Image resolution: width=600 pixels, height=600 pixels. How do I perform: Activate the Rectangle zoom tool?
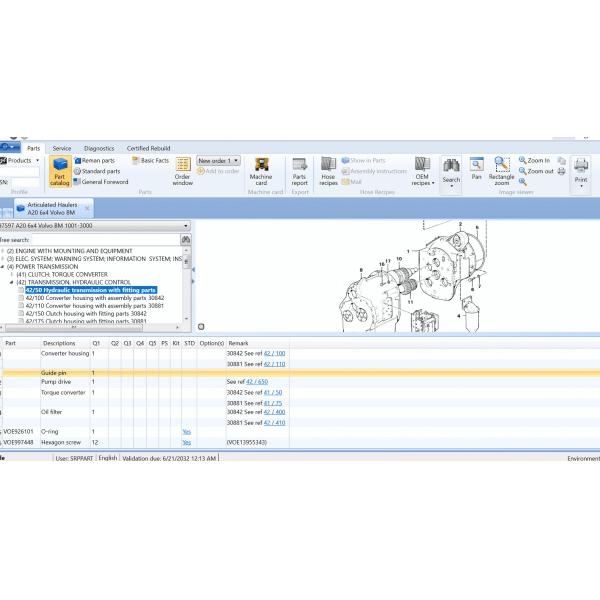[x=502, y=170]
